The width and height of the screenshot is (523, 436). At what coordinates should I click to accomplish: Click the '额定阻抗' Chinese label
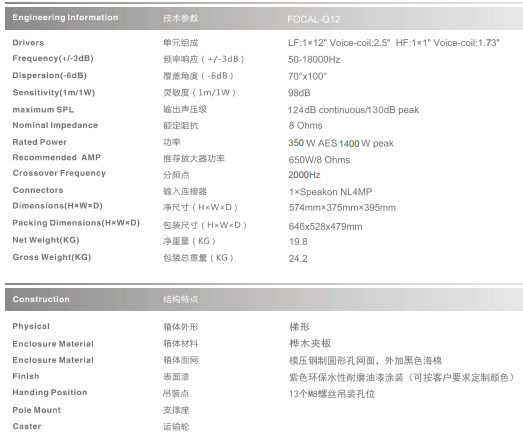pos(180,126)
